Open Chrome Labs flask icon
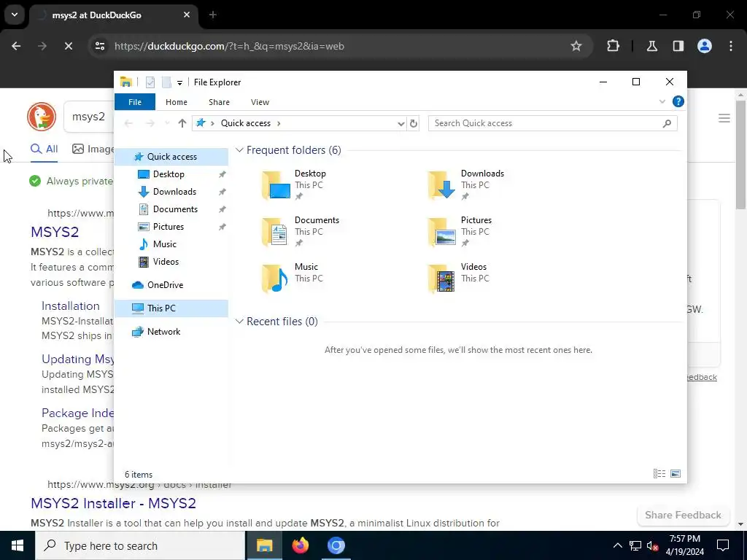This screenshot has width=747, height=560. [651, 46]
